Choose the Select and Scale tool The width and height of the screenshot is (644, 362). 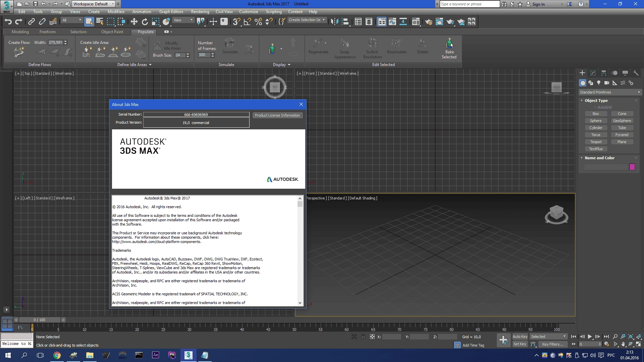click(x=155, y=22)
